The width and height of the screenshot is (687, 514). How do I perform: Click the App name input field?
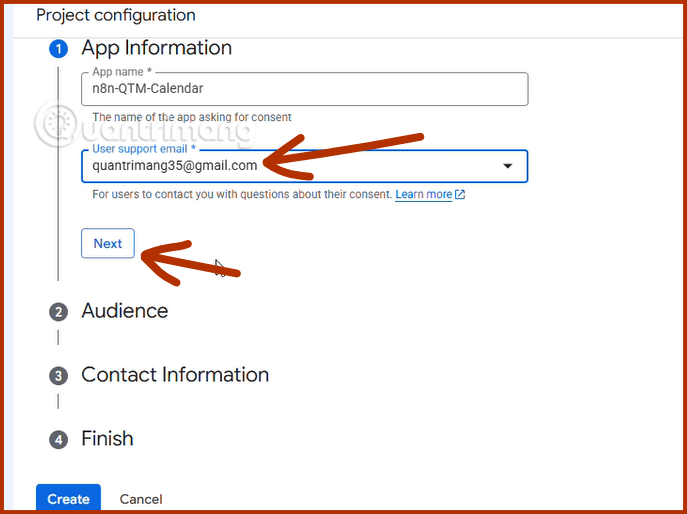pos(305,89)
